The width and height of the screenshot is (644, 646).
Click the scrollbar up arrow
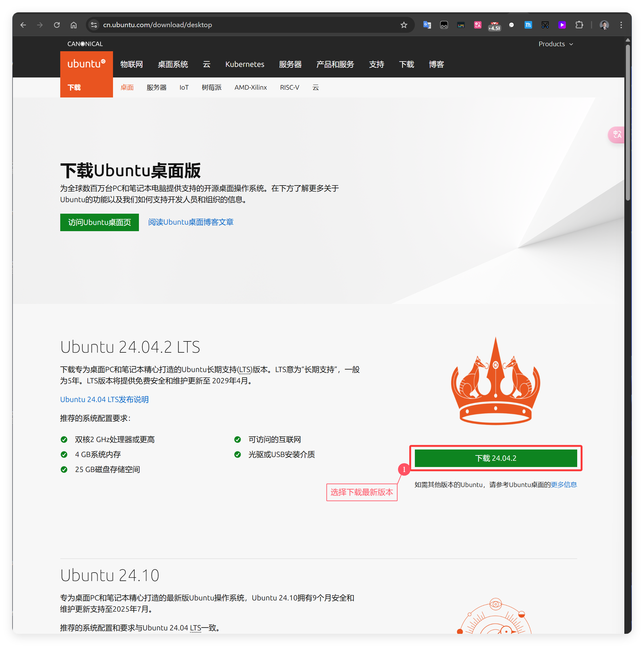(x=628, y=40)
